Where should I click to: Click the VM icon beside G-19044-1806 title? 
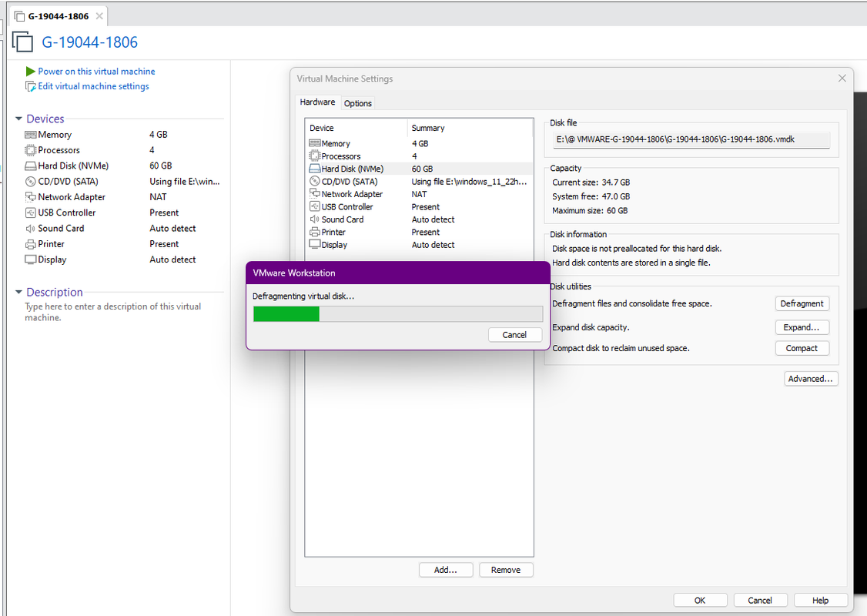(22, 42)
